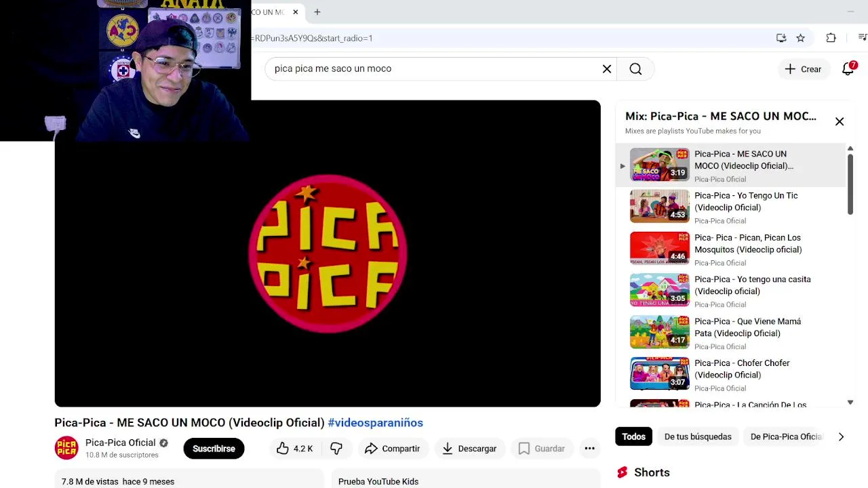This screenshot has width=868, height=488.
Task: Click the magnifier search button
Action: click(635, 68)
